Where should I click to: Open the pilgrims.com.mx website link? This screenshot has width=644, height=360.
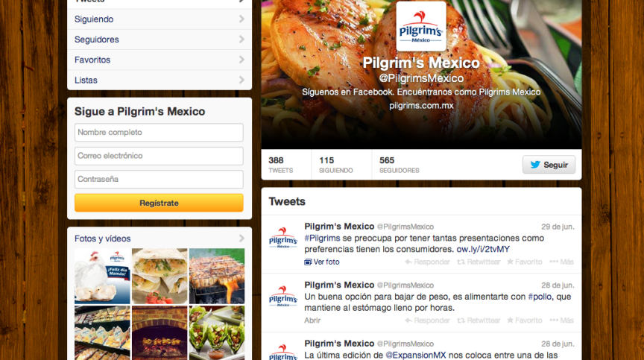click(421, 106)
